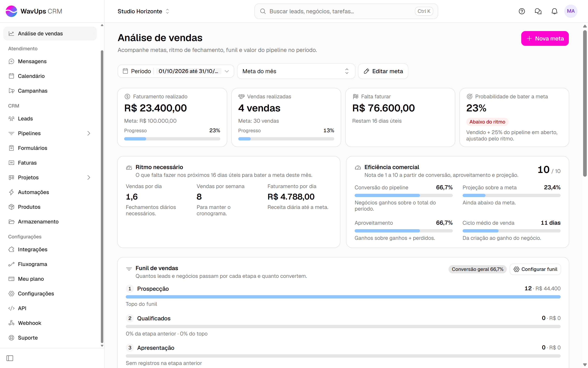
Task: Click the Integrações puzzle icon
Action: tap(11, 249)
